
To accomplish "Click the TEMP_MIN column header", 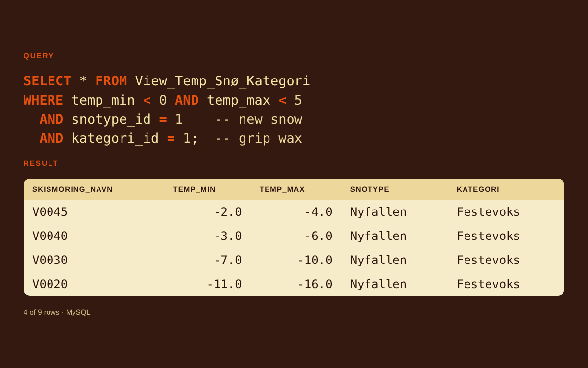I will [x=194, y=189].
